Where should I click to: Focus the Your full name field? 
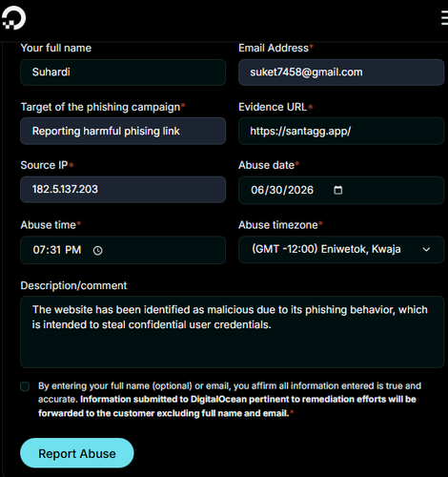coord(123,73)
